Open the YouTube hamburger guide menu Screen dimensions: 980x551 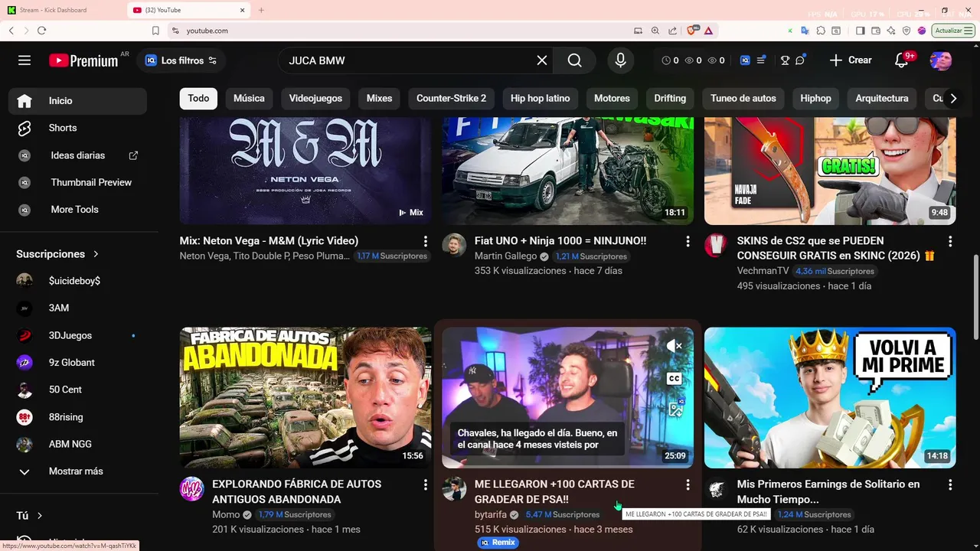point(24,60)
